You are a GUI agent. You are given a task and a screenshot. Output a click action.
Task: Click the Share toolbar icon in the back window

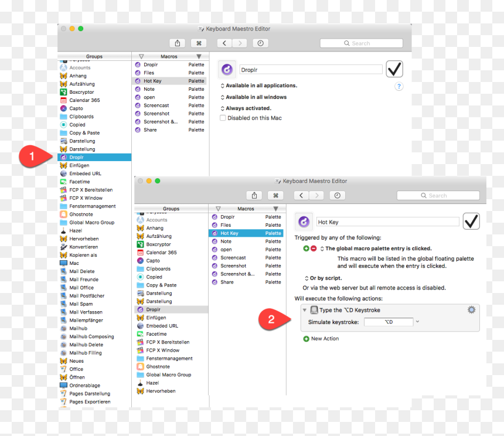178,43
